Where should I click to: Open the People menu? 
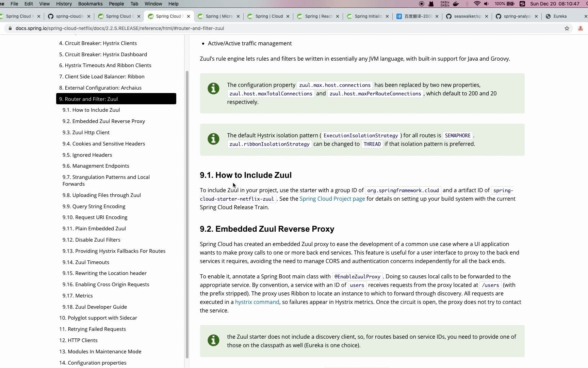(x=116, y=4)
